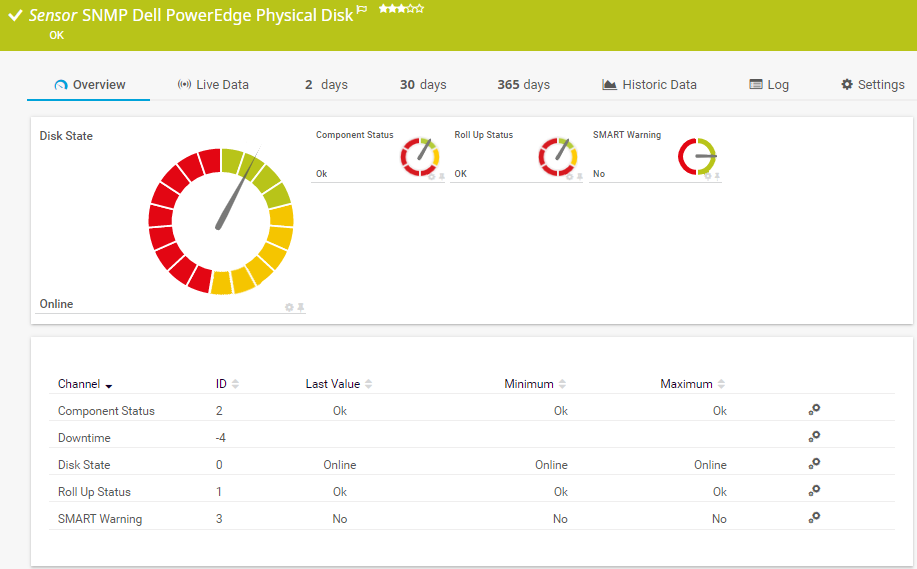Open channel settings for Disk State row
917x569 pixels.
point(815,464)
